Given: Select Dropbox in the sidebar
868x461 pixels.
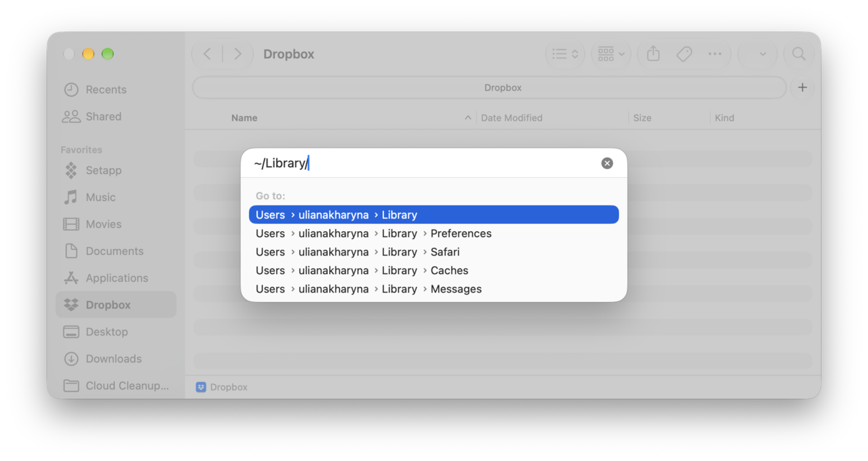Looking at the screenshot, I should click(116, 305).
